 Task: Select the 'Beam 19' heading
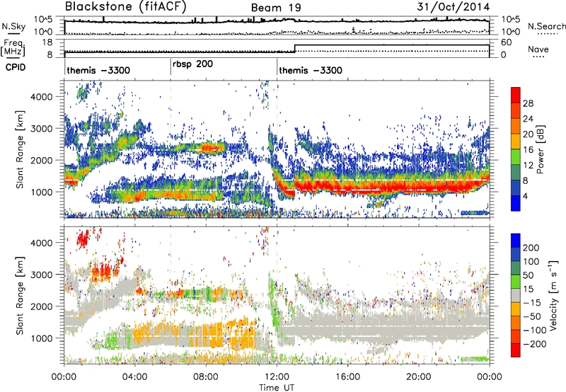pos(276,8)
